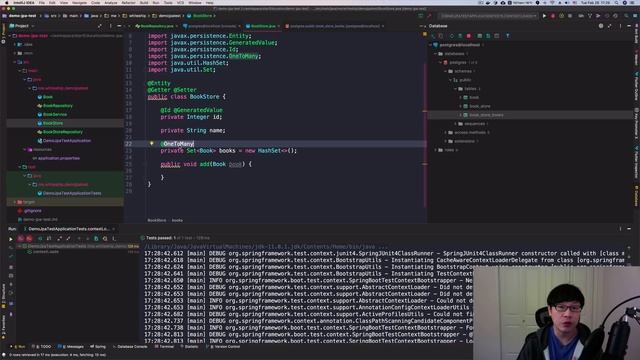Image resolution: width=640 pixels, height=360 pixels.
Task: Click the table editor icon in Database toolbar
Action: pos(480,36)
